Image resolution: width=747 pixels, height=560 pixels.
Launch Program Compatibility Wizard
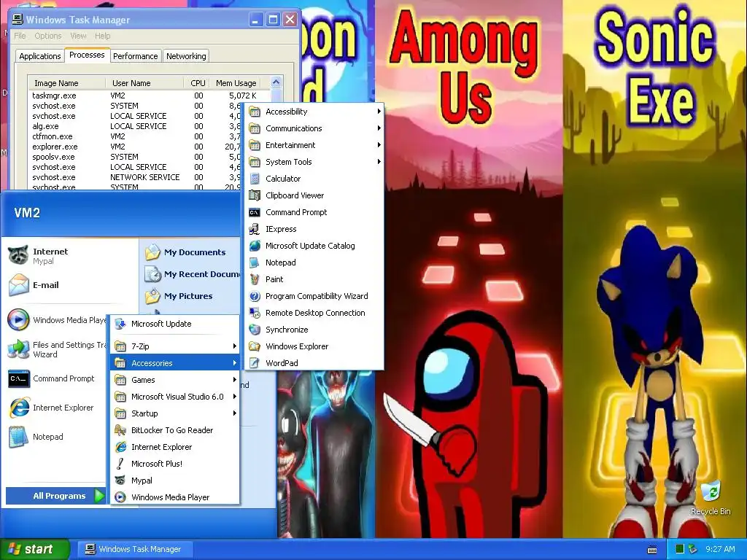pyautogui.click(x=314, y=296)
